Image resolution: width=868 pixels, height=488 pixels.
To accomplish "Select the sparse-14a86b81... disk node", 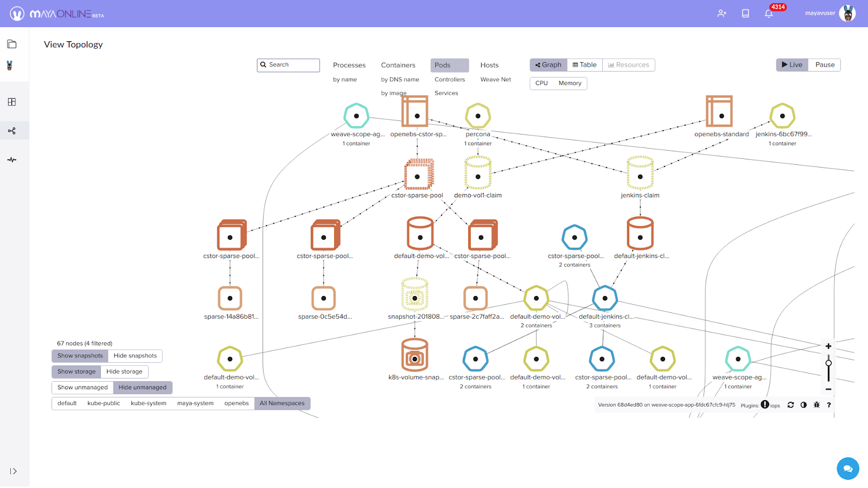I will (x=230, y=298).
